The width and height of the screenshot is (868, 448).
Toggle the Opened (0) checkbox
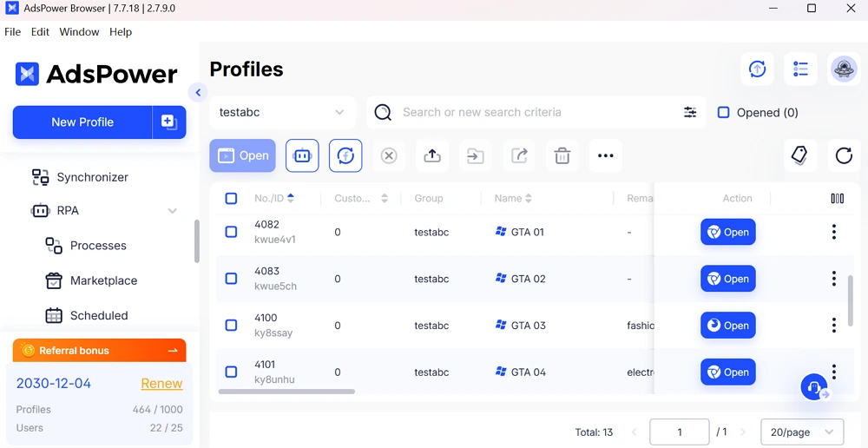[x=723, y=113]
